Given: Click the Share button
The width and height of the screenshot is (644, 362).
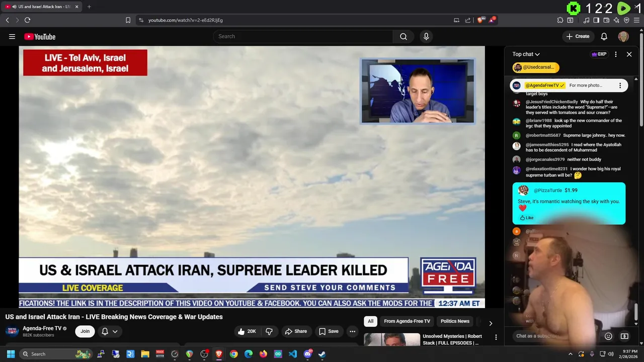Looking at the screenshot, I should tap(296, 331).
